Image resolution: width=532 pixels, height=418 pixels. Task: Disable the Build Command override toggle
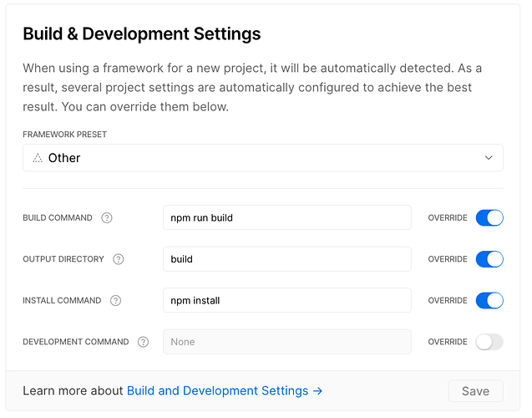pyautogui.click(x=489, y=218)
